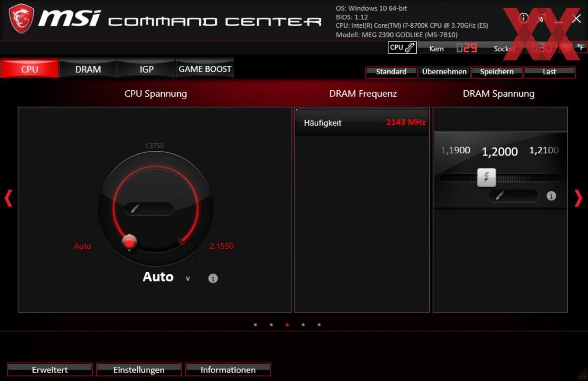The image size is (588, 381).
Task: Switch temperature unit to Fahrenheit
Action: pyautogui.click(x=580, y=48)
